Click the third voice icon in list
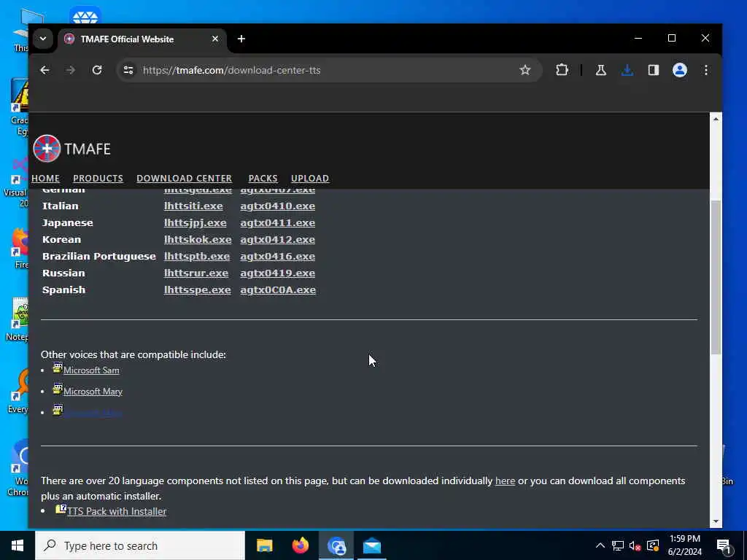The height and width of the screenshot is (560, 747). [x=58, y=410]
